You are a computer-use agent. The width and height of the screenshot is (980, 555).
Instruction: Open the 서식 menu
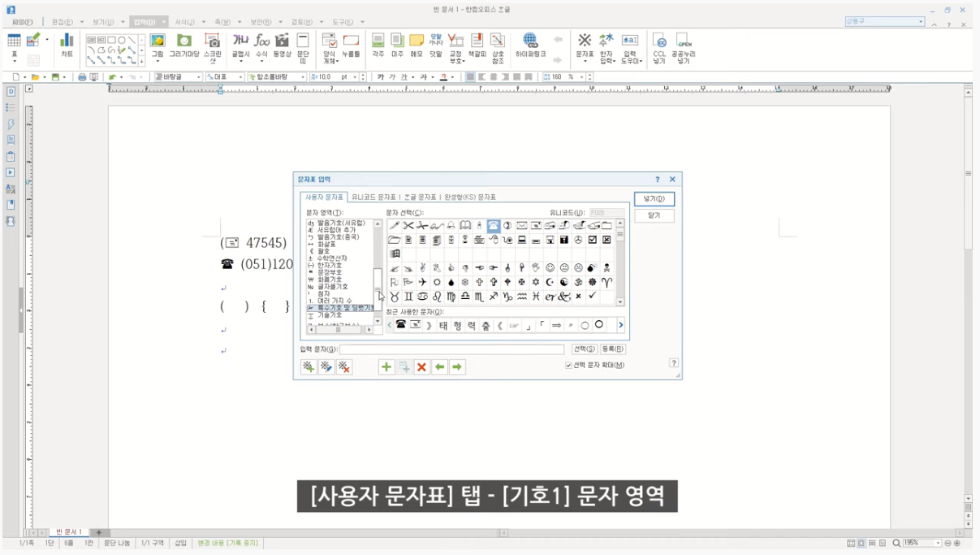(x=184, y=22)
